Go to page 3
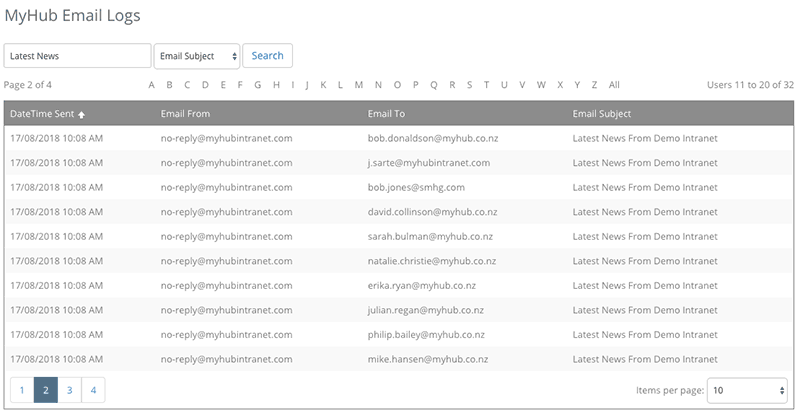Screen dimensions: 800x413 click(69, 390)
